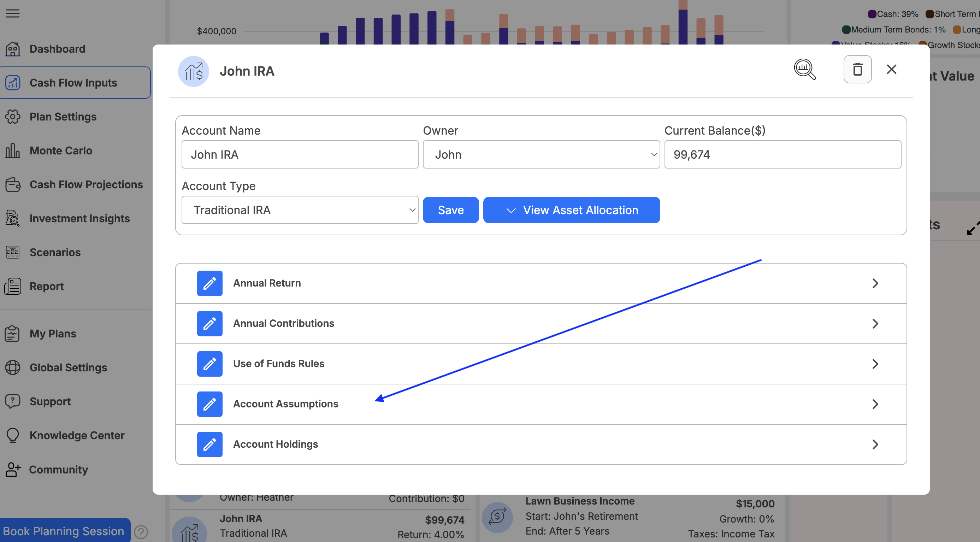Open the Account Type dropdown
The image size is (980, 542).
point(300,210)
